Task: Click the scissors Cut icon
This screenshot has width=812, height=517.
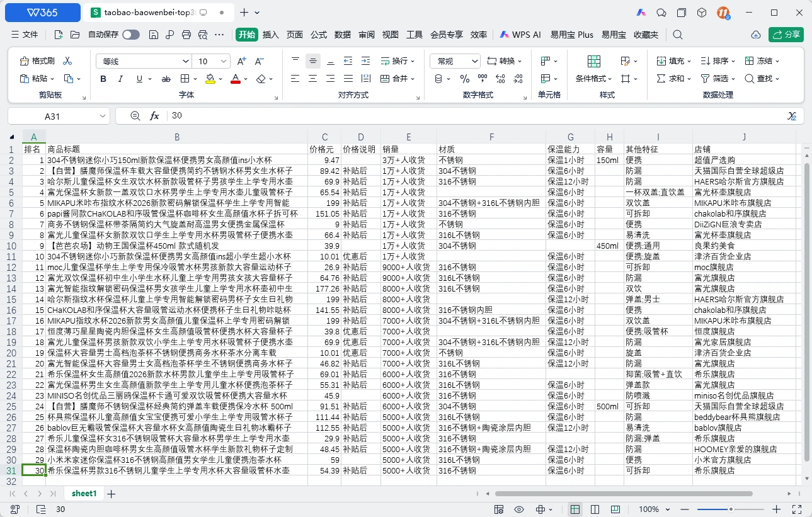Action: click(67, 61)
